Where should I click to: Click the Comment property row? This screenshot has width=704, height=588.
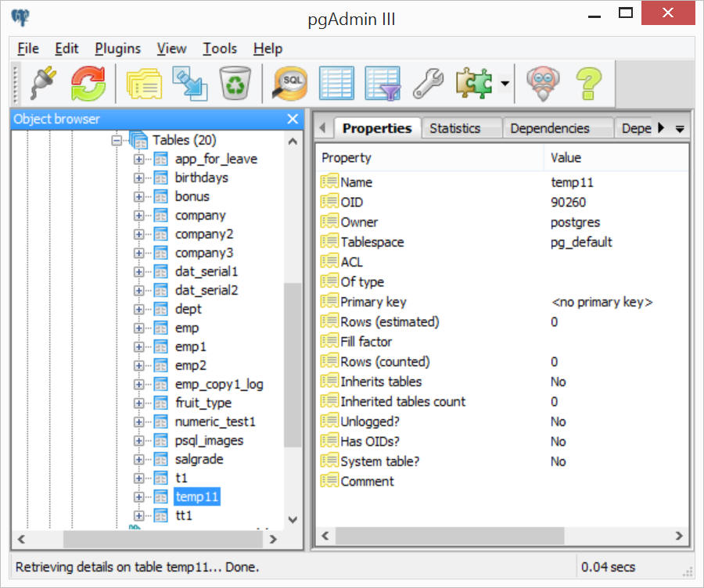[x=502, y=482]
